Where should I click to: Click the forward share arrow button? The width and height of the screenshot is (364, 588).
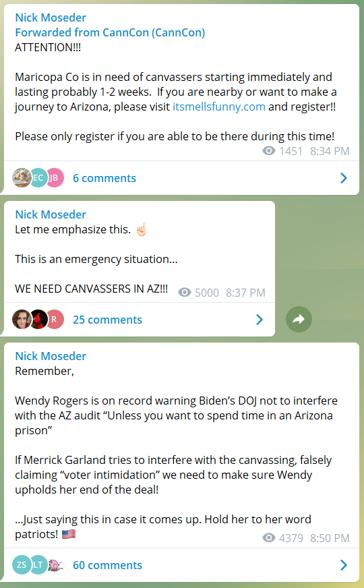[x=299, y=319]
